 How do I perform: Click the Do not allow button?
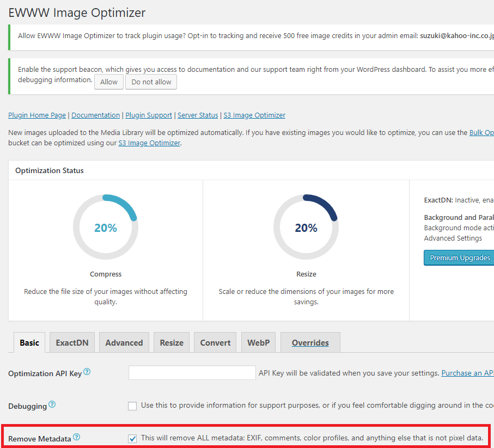[x=151, y=82]
